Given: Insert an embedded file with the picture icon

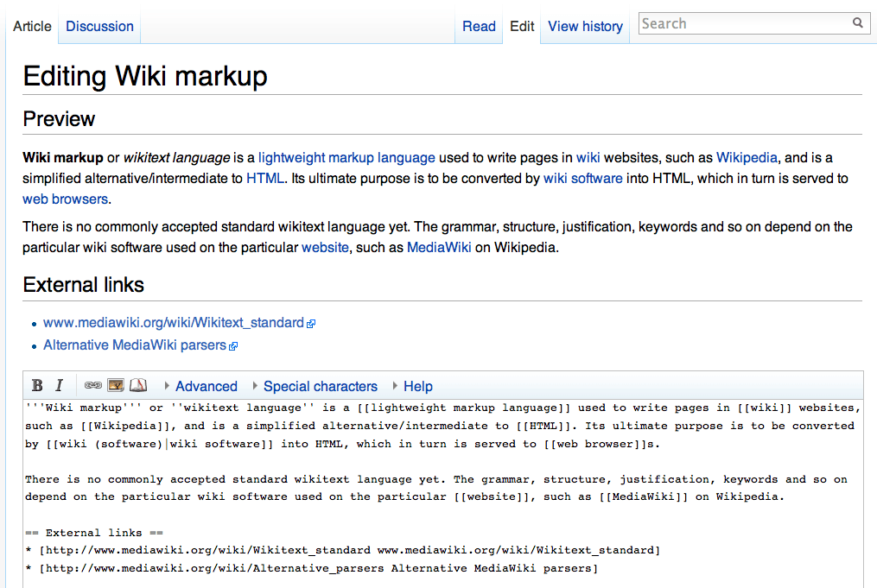Looking at the screenshot, I should click(x=115, y=385).
